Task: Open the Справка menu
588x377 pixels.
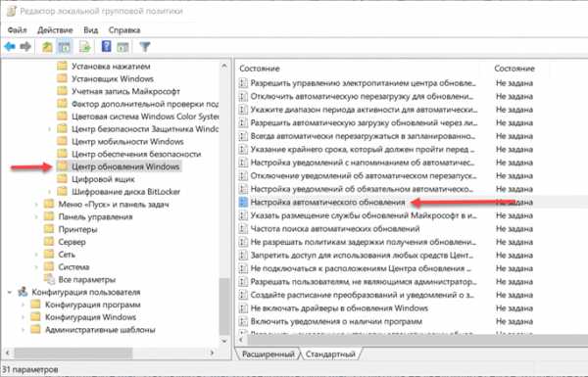Action: [x=124, y=30]
